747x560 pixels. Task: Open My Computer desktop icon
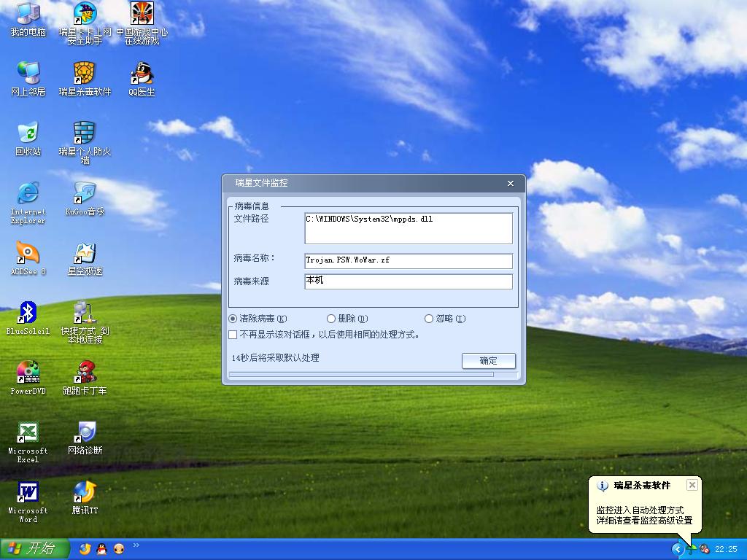pyautogui.click(x=28, y=19)
